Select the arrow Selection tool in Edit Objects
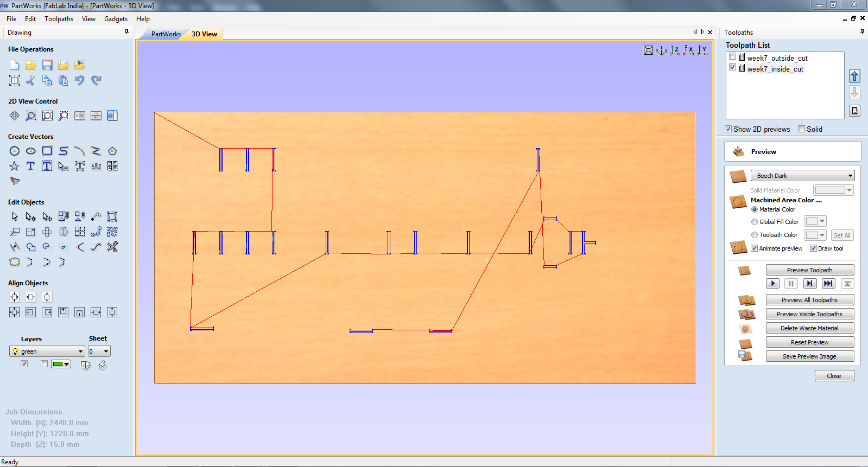 pos(15,216)
